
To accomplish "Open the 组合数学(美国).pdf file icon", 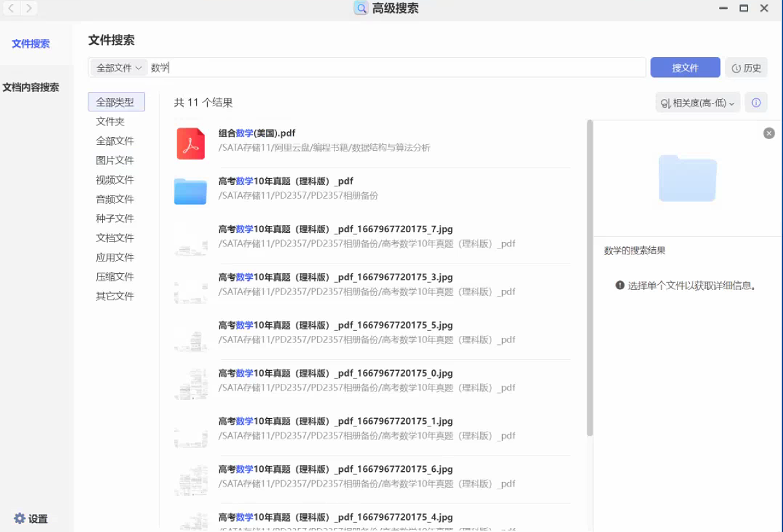I will pyautogui.click(x=190, y=143).
